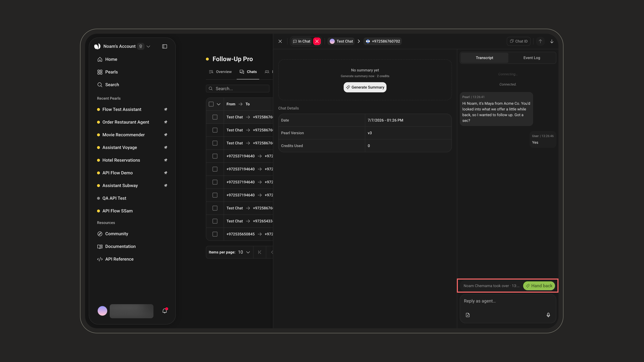Click the Generate Summary button
This screenshot has width=644, height=362.
pyautogui.click(x=365, y=87)
